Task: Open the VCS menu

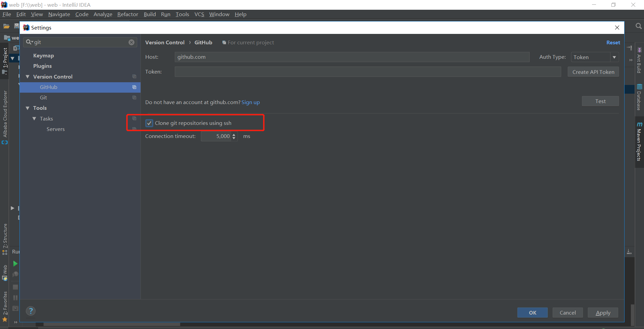Action: pyautogui.click(x=199, y=14)
